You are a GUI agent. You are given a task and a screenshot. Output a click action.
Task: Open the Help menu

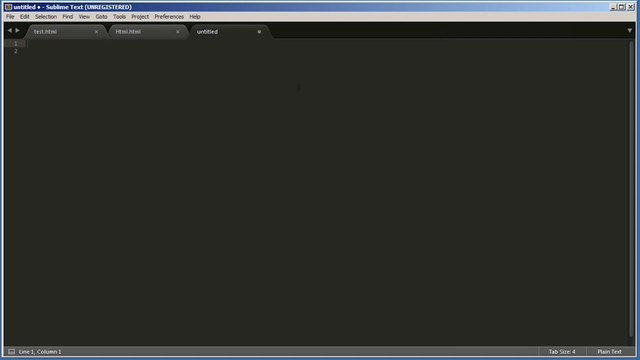click(195, 17)
